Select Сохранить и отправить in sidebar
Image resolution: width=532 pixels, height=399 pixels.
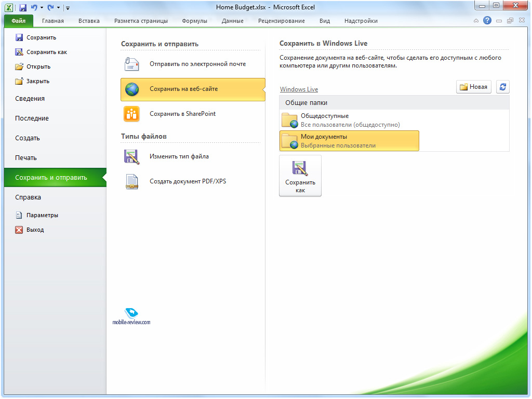pyautogui.click(x=55, y=178)
